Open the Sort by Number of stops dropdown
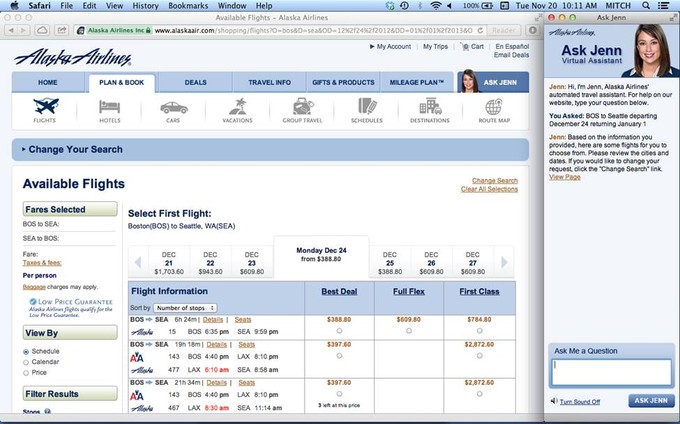This screenshot has width=680, height=424. [x=185, y=308]
